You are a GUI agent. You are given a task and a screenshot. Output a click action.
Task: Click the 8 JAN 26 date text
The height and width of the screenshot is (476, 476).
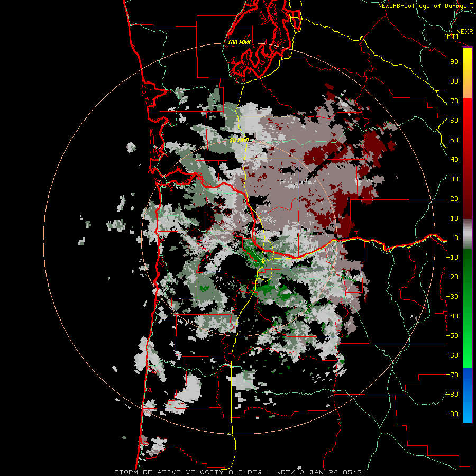(x=319, y=472)
